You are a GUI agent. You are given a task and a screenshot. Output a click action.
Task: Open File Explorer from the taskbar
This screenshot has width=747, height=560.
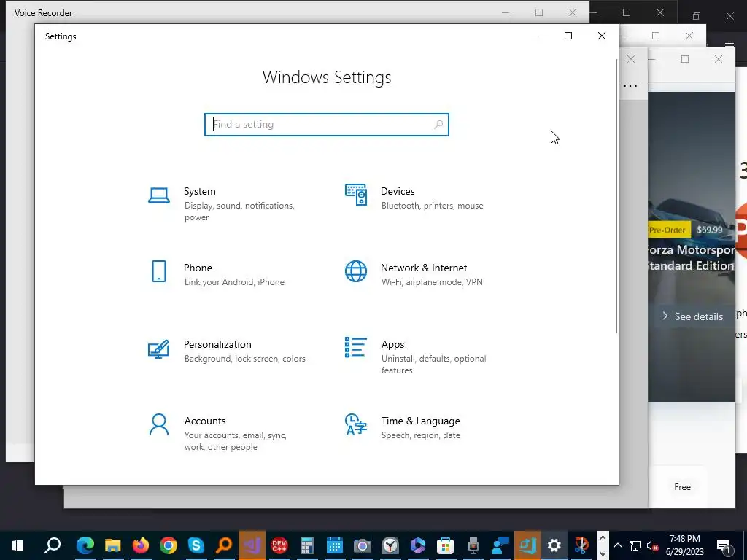click(113, 545)
